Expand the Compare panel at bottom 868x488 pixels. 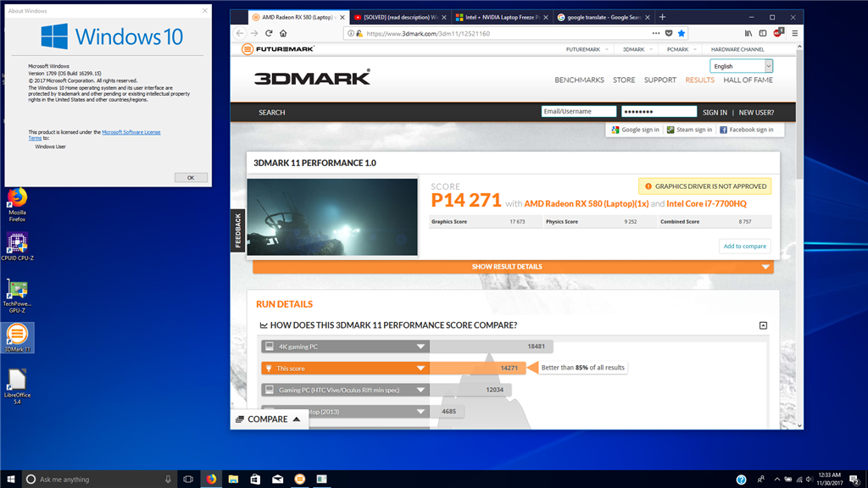click(x=268, y=419)
